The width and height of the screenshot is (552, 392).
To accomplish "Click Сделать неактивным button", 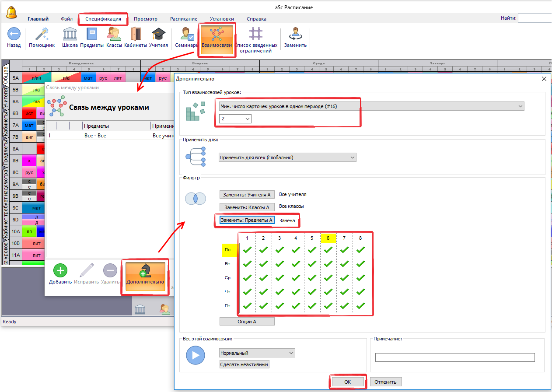I will click(244, 364).
